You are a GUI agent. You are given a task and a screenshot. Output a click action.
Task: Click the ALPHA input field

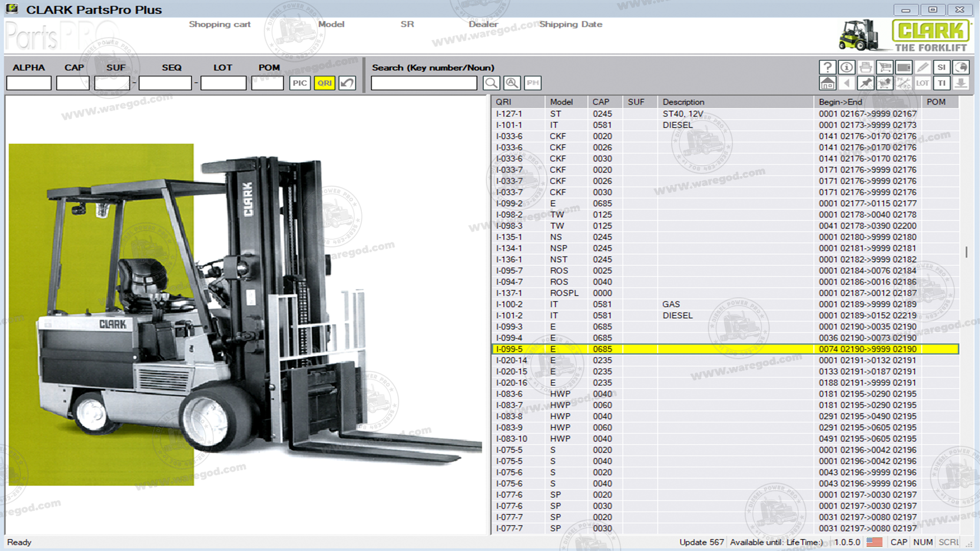29,83
